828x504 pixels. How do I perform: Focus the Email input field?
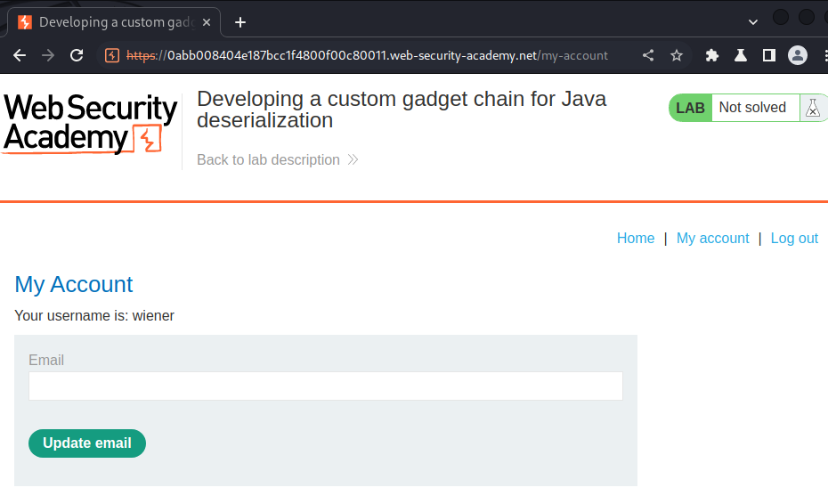(326, 386)
